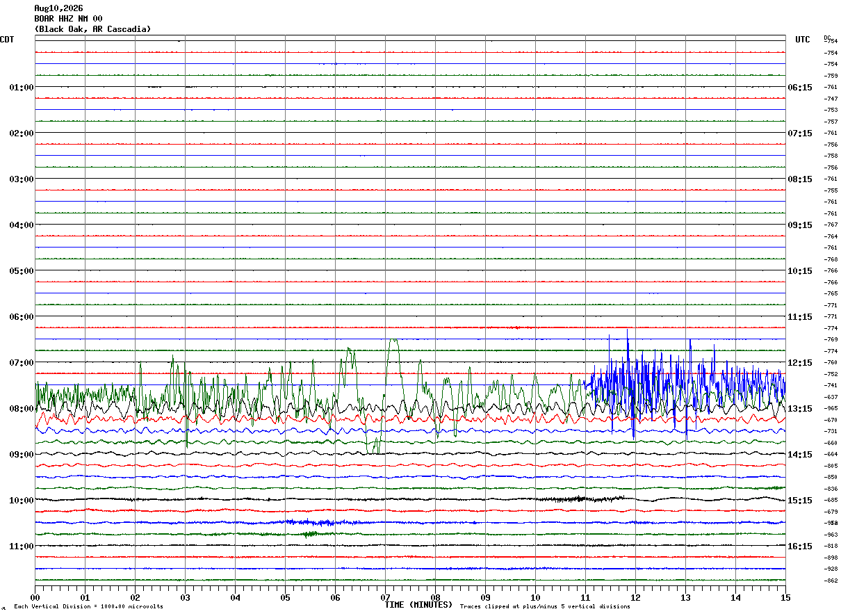
Task: Click the CDT timezone header
Action: 7,40
